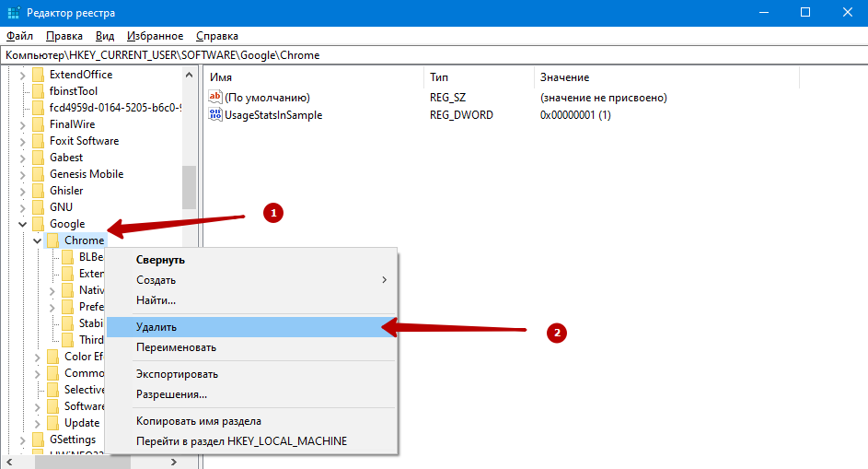This screenshot has height=469, width=868.
Task: Click the Тип column header
Action: coord(439,77)
